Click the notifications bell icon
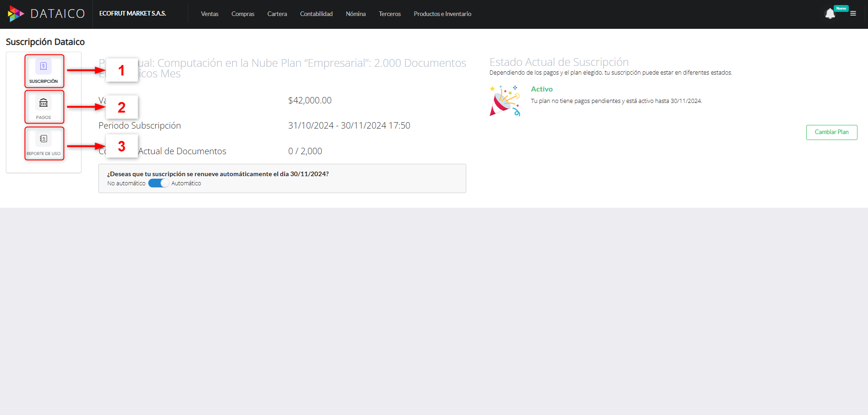The height and width of the screenshot is (415, 868). pyautogui.click(x=830, y=14)
